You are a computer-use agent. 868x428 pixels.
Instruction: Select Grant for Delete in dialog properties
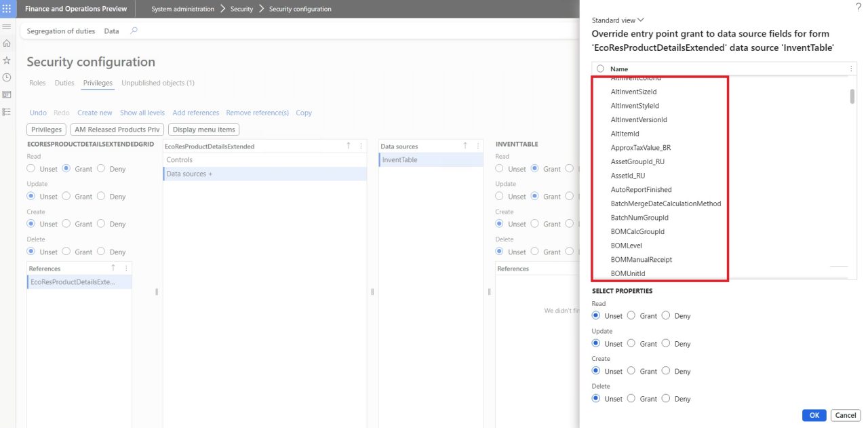tap(631, 399)
